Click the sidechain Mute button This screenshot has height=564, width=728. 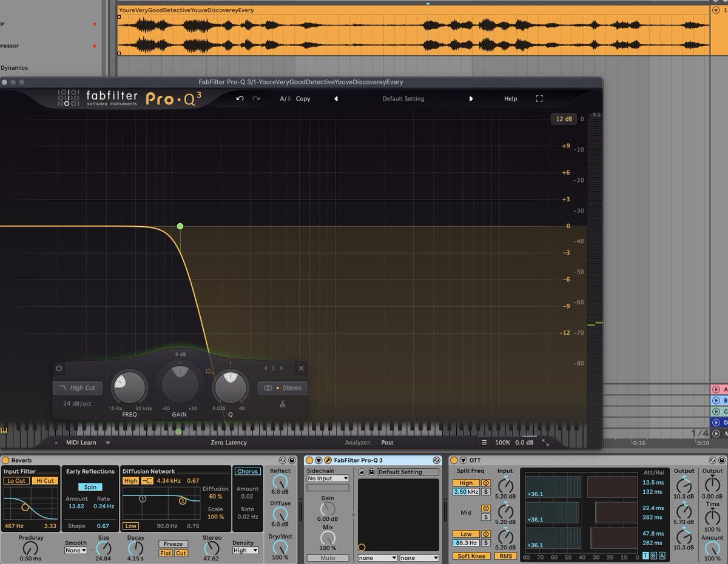328,558
